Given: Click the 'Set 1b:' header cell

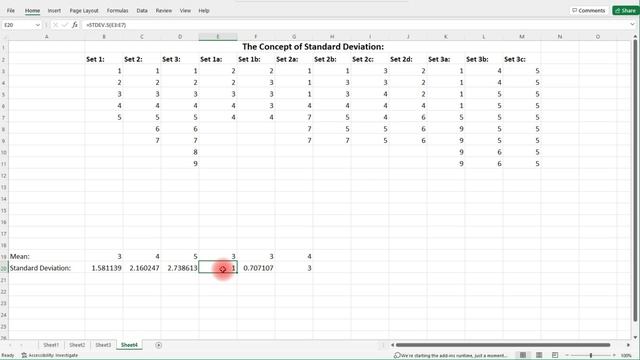Looking at the screenshot, I should [256, 59].
